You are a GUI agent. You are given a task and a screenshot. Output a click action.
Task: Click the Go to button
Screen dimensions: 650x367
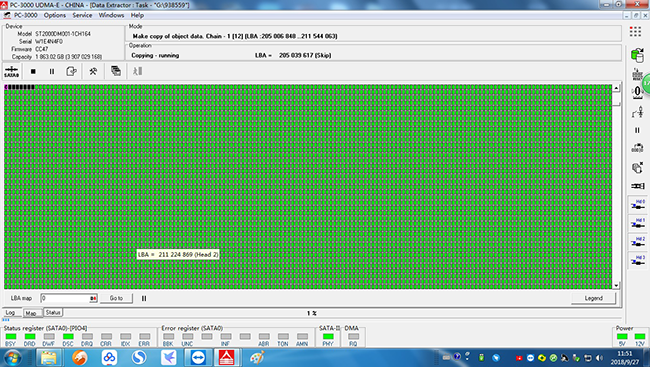[x=116, y=298]
